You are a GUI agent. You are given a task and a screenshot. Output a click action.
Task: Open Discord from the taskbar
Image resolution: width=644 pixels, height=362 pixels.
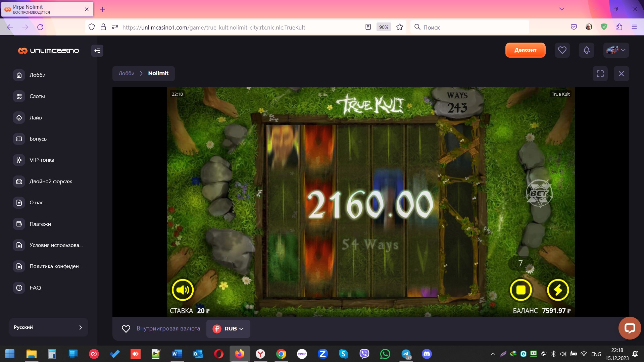tap(427, 354)
